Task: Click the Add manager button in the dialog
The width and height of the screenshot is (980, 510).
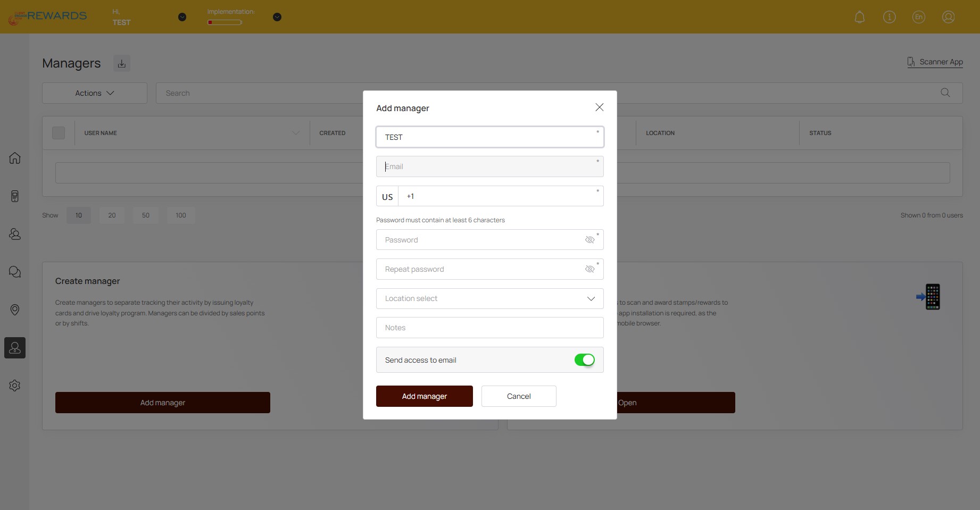Action: (x=425, y=396)
